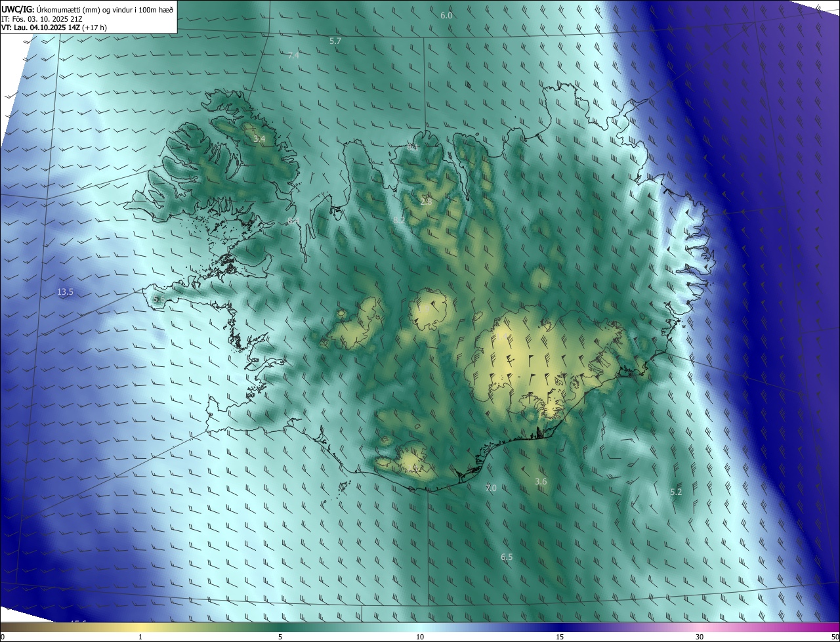
Task: Click the 'VT: Lau. 04.10.2025 14Z (+17 h)' line
Action: [54, 28]
